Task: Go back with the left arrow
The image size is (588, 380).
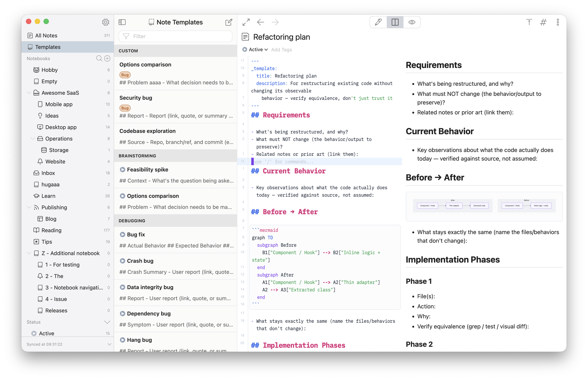Action: click(260, 22)
